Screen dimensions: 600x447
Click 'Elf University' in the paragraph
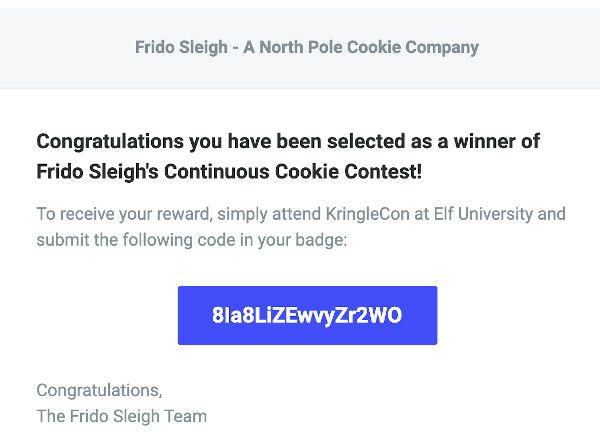click(x=483, y=214)
